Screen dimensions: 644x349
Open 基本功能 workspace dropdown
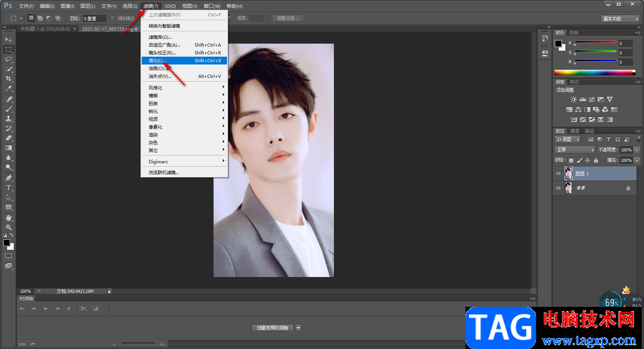[620, 19]
